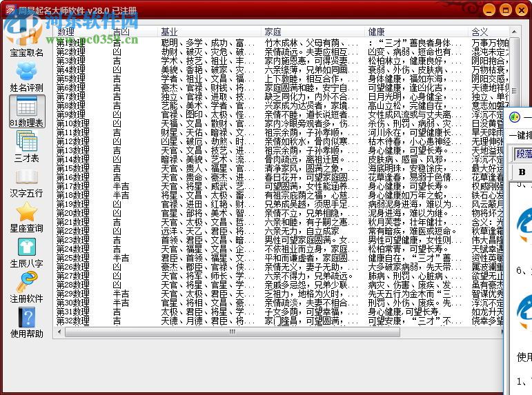Select row 第31数理
The height and width of the screenshot is (395, 532).
tap(279, 312)
